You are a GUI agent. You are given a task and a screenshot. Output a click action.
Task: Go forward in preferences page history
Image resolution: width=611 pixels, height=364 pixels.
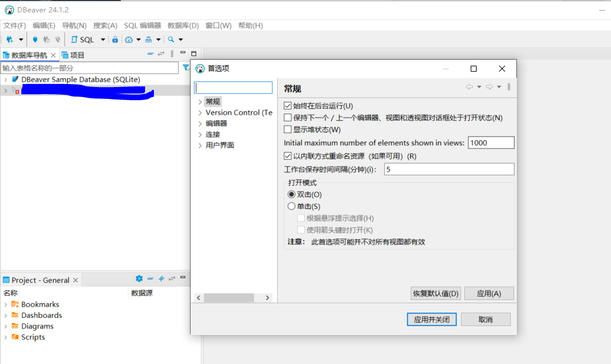tap(489, 86)
